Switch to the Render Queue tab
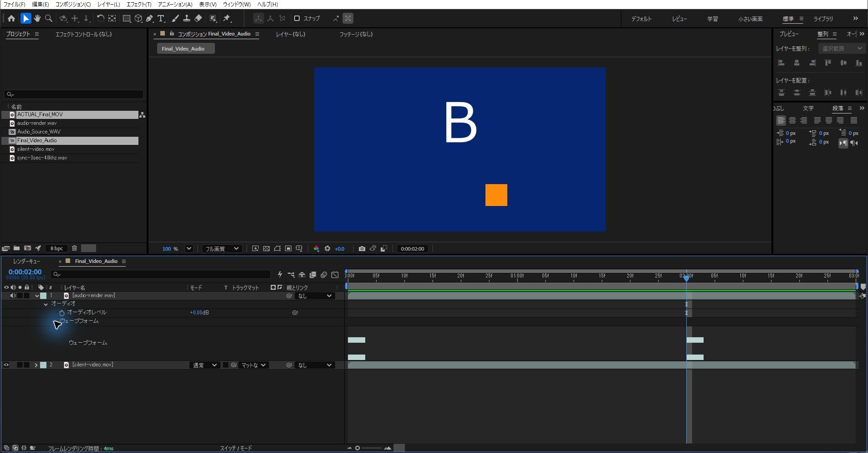868x453 pixels. tap(26, 262)
